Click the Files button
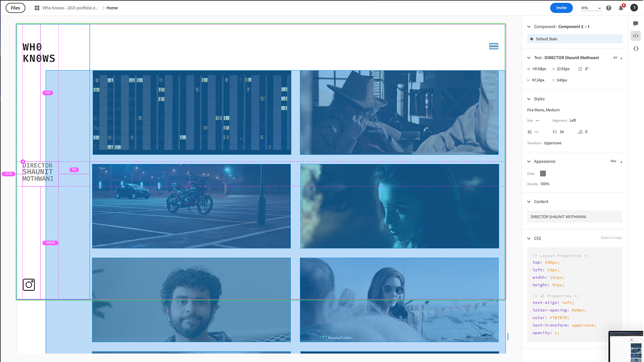The image size is (644, 362). point(15,8)
